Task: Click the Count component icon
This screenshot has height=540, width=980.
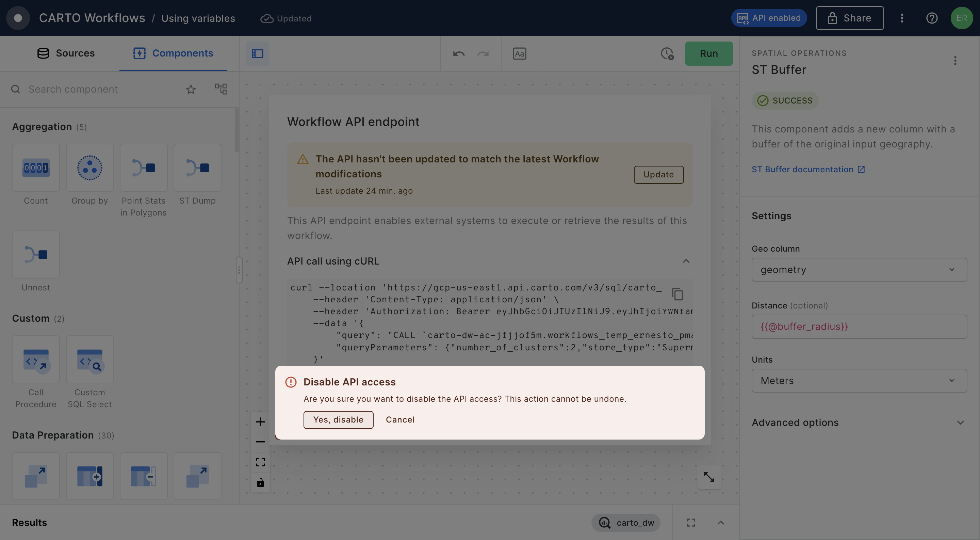Action: click(x=36, y=168)
